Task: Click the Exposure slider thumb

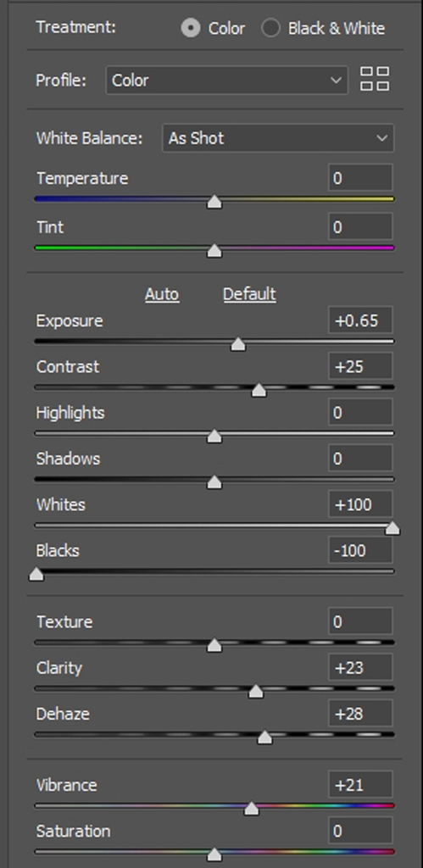Action: [238, 344]
